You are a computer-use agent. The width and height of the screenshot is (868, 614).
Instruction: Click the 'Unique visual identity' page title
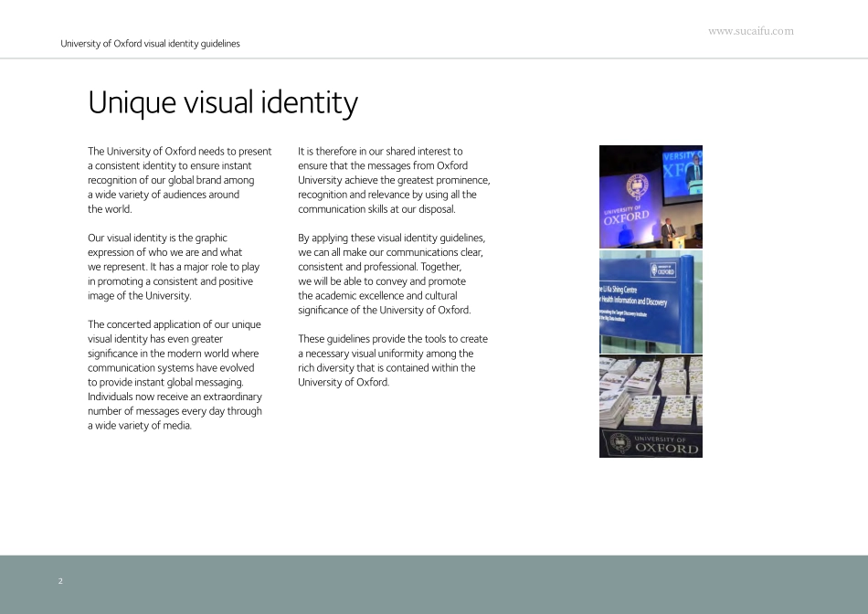click(222, 103)
